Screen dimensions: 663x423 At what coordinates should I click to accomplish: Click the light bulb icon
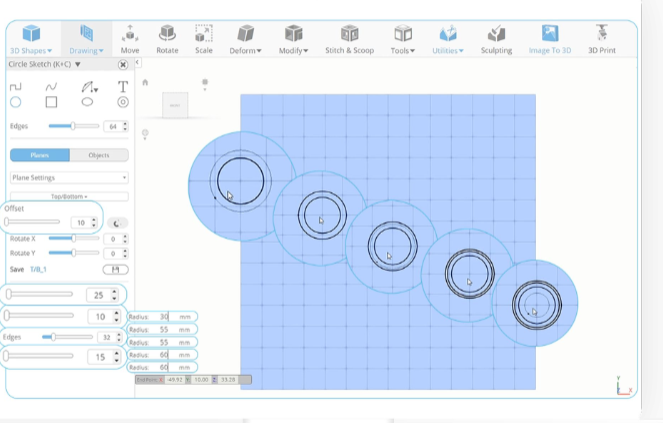(145, 135)
